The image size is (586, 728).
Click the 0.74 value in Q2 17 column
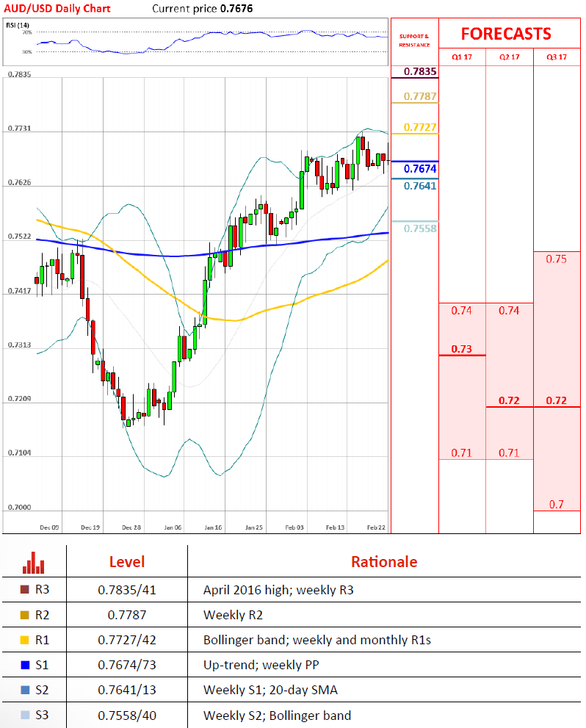tap(509, 311)
